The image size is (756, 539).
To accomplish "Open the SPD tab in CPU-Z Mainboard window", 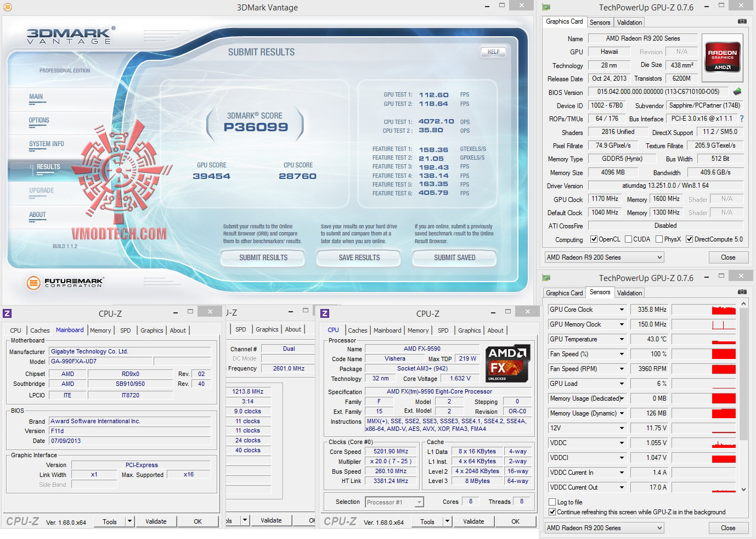I will point(126,330).
